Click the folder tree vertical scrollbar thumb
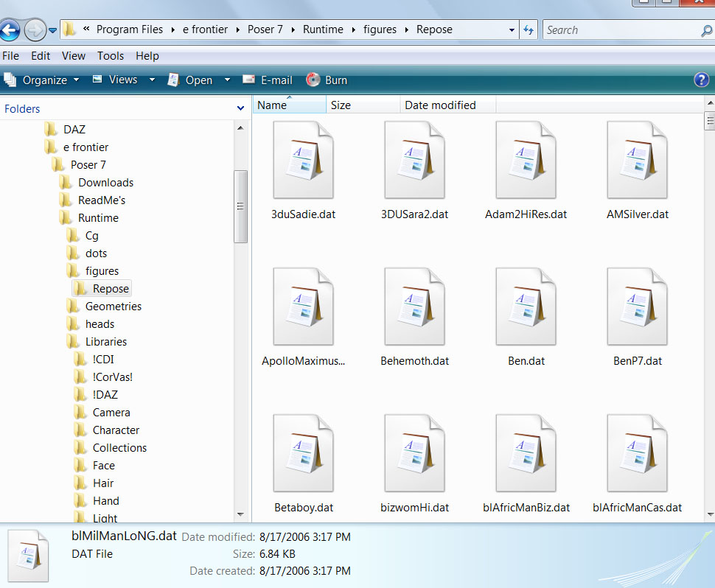This screenshot has height=588, width=715. tap(240, 206)
